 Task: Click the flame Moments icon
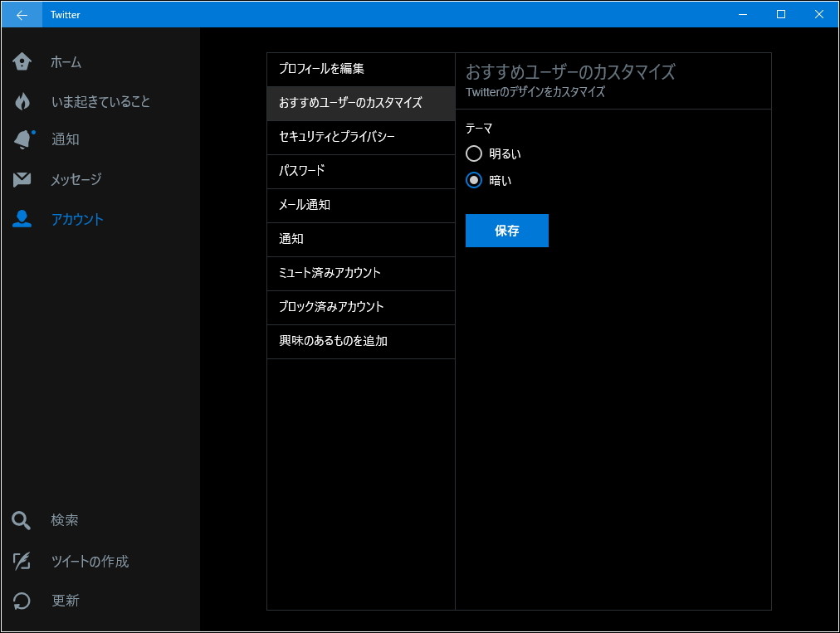(22, 100)
